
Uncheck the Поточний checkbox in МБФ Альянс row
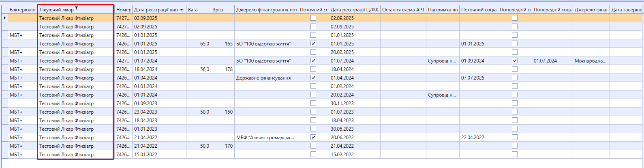(313, 137)
